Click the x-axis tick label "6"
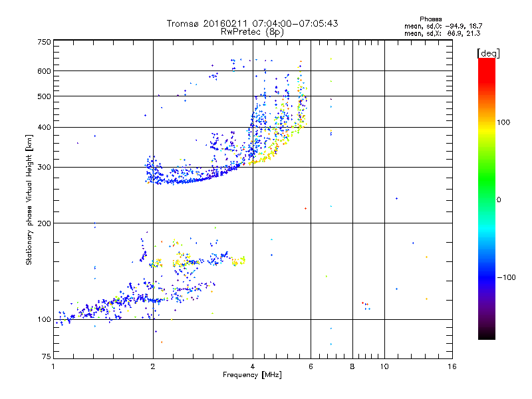This screenshot has width=532, height=399. 311,366
